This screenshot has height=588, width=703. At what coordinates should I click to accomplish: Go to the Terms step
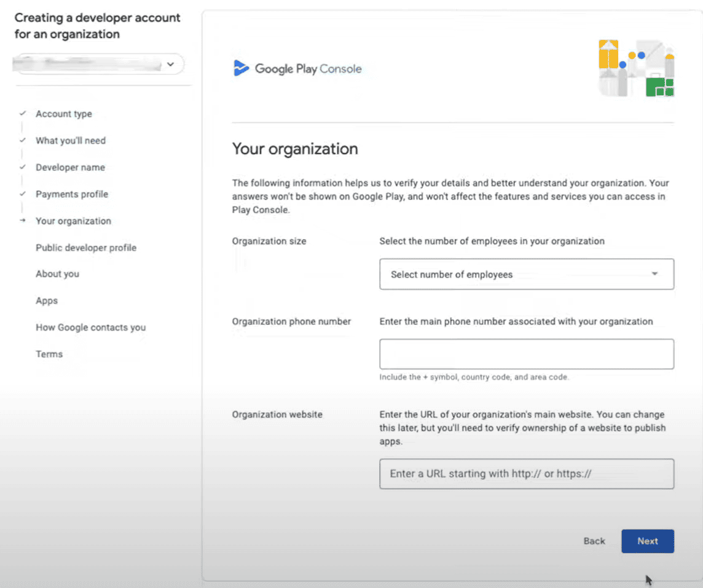[x=49, y=355]
